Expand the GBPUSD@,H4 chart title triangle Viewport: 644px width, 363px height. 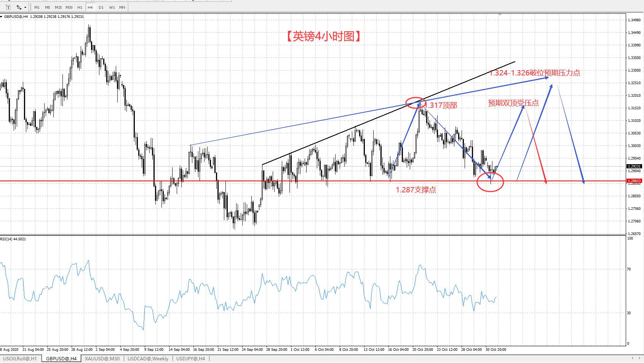[2, 17]
